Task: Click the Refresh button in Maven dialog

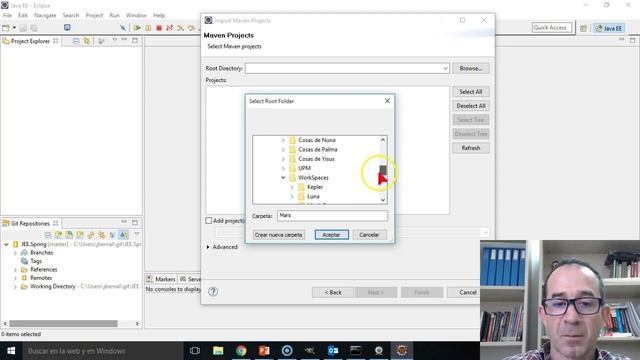Action: pyautogui.click(x=471, y=148)
